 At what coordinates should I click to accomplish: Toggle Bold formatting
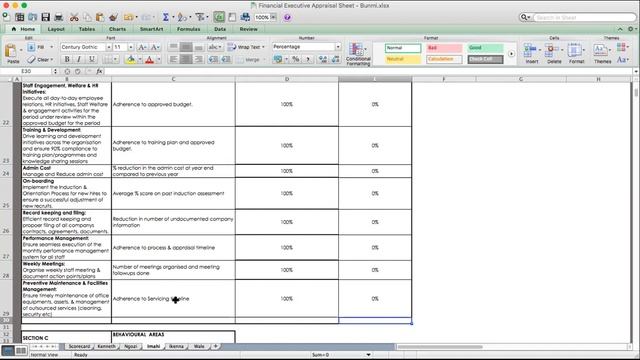click(x=67, y=59)
